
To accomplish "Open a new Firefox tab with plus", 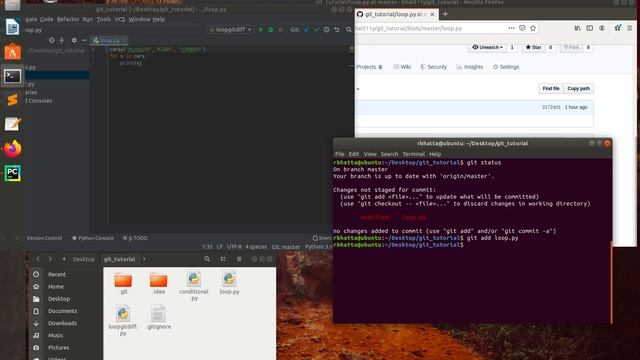I will [x=445, y=14].
